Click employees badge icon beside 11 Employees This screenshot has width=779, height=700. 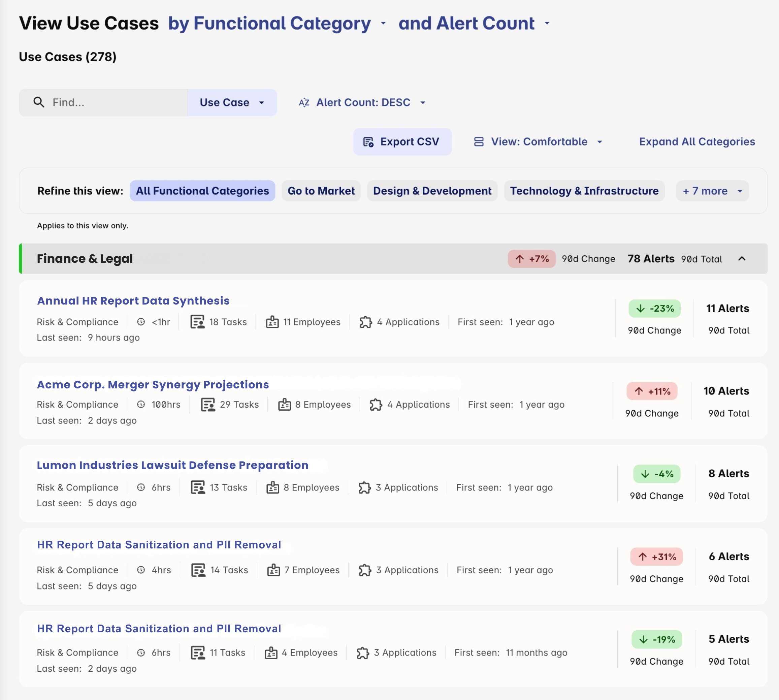pos(272,322)
